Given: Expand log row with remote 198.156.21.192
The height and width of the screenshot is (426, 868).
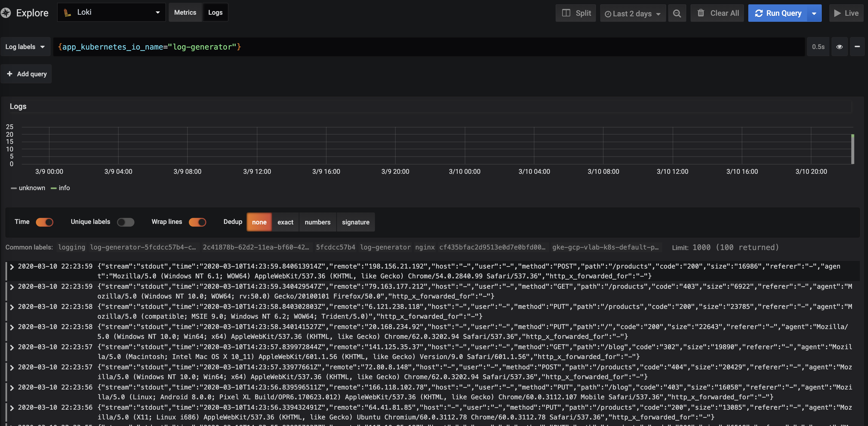Looking at the screenshot, I should tap(12, 267).
